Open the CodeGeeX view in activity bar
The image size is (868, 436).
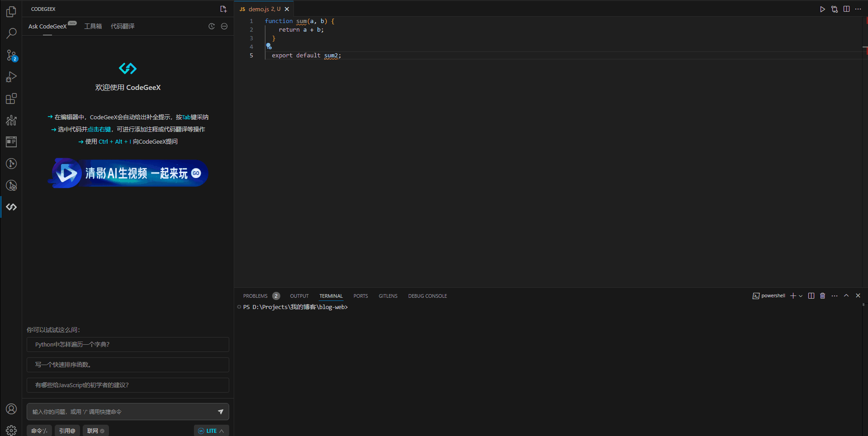(x=11, y=207)
